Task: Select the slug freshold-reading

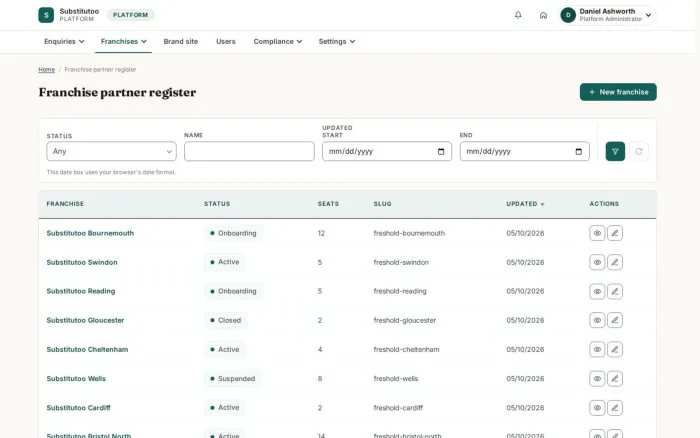Action: coord(400,291)
